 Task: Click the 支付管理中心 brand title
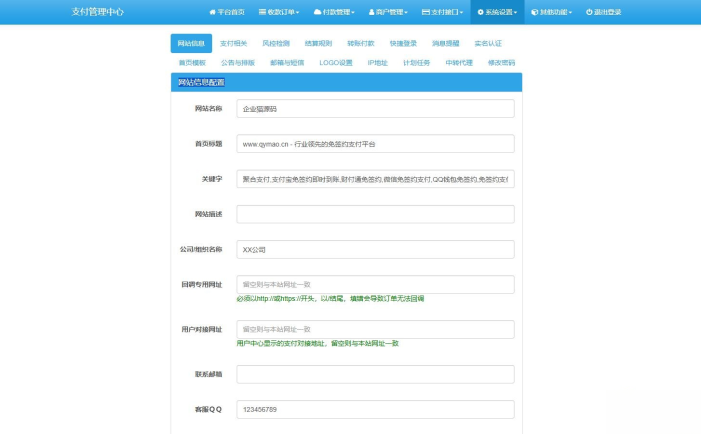[97, 12]
